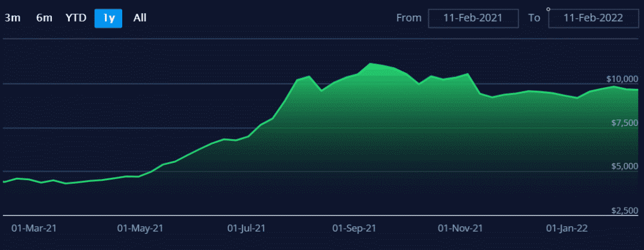Click the $2,500 y-axis label
644x250 pixels.
624,211
